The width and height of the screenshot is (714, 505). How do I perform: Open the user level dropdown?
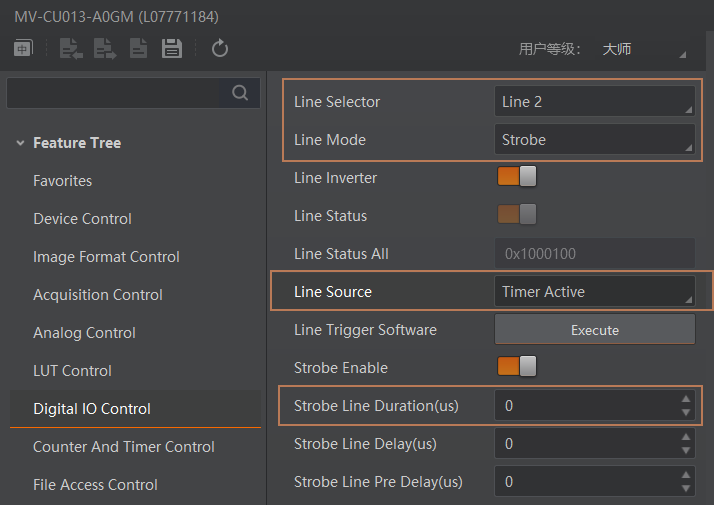(x=643, y=49)
